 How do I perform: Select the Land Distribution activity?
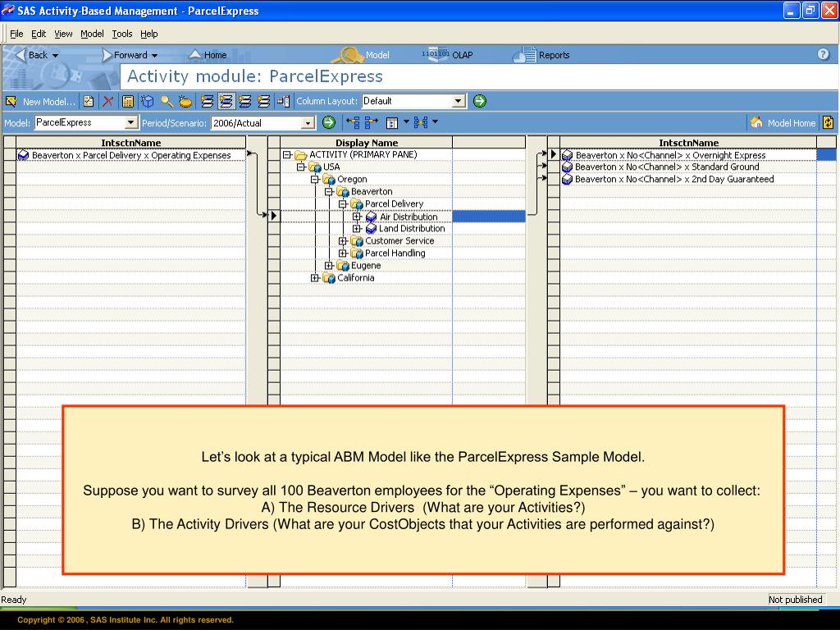[412, 229]
